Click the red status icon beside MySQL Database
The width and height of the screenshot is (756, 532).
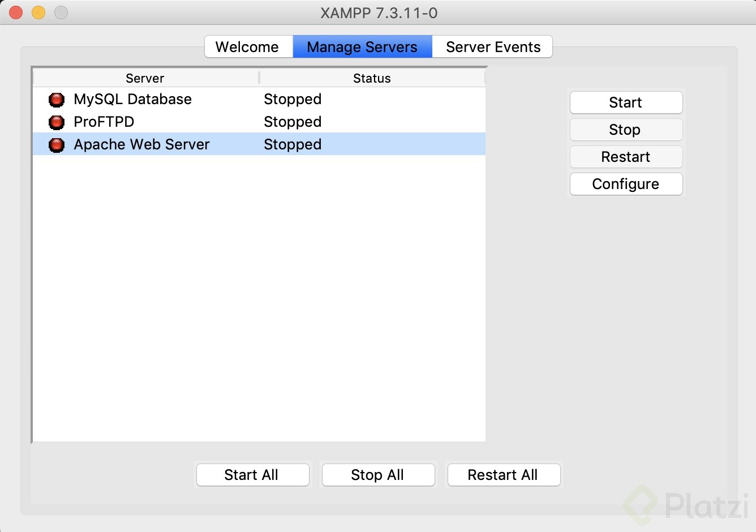coord(57,100)
